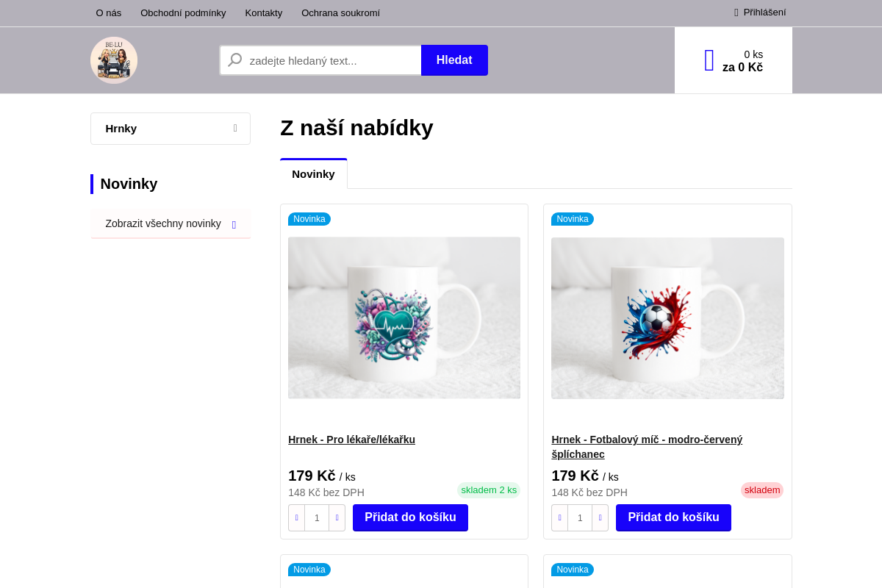
Task: Decrease doctor mug quantity with minus icon
Action: [x=296, y=517]
